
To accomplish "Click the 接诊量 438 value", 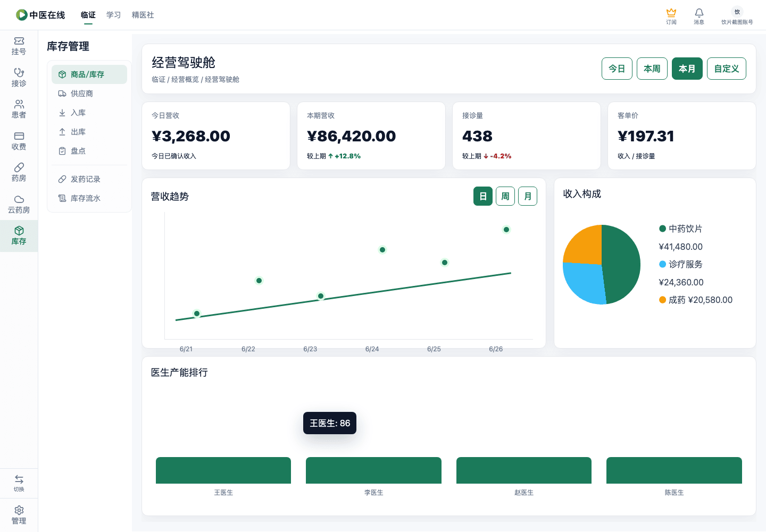I will pyautogui.click(x=478, y=136).
